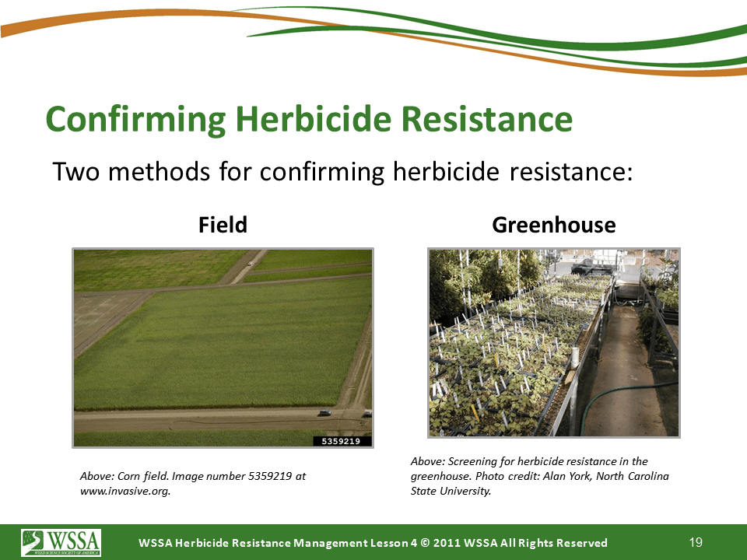Open the corn field aerial photo
Viewport: 747px width, 560px height.
point(223,342)
